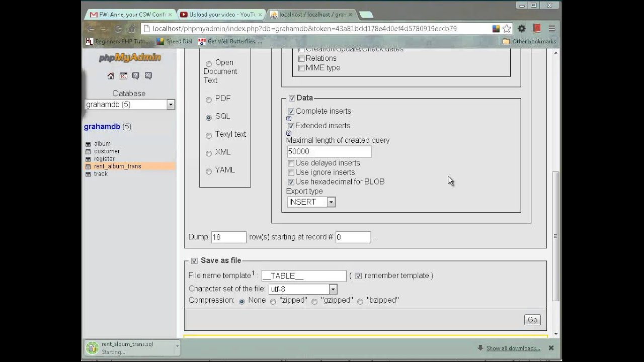644x362 pixels.
Task: Open the Database grahamdb dropdown
Action: click(x=129, y=105)
